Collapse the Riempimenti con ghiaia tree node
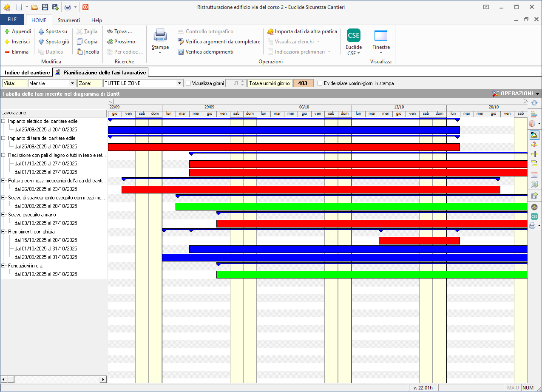 (x=3, y=232)
